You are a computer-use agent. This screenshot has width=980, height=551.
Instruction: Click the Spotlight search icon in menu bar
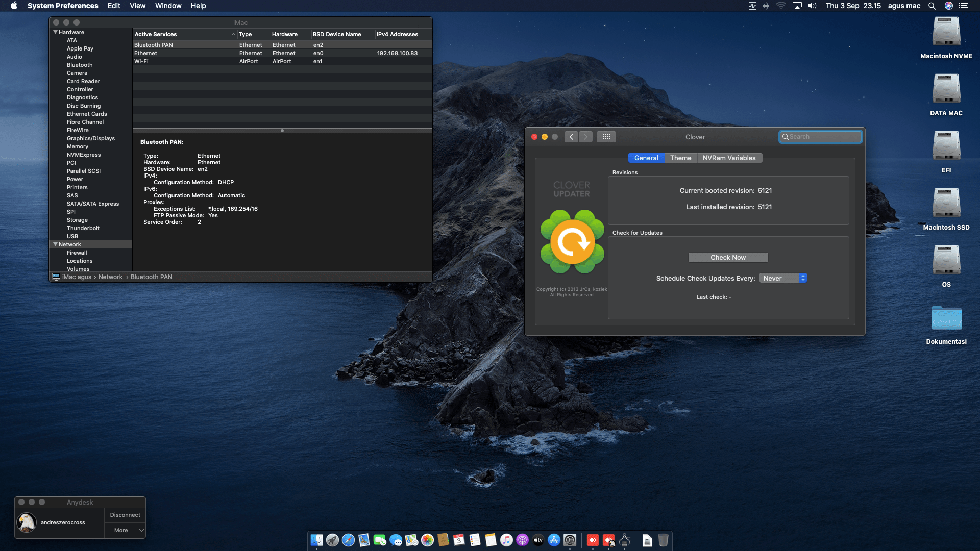tap(932, 6)
